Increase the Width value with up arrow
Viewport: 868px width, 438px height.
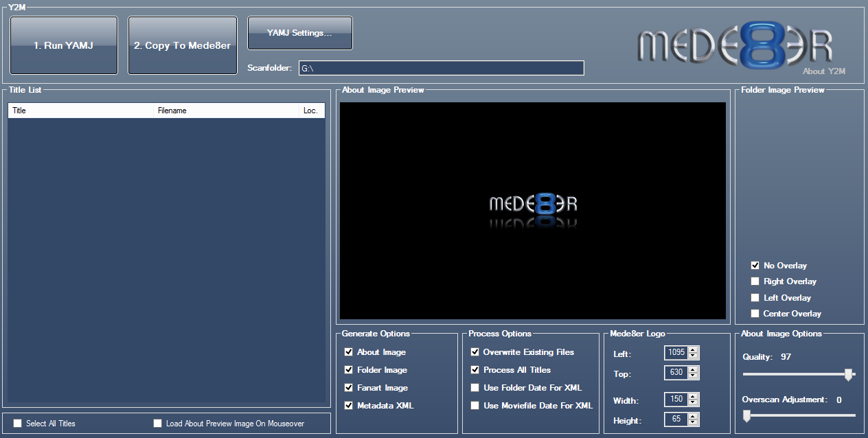click(693, 396)
